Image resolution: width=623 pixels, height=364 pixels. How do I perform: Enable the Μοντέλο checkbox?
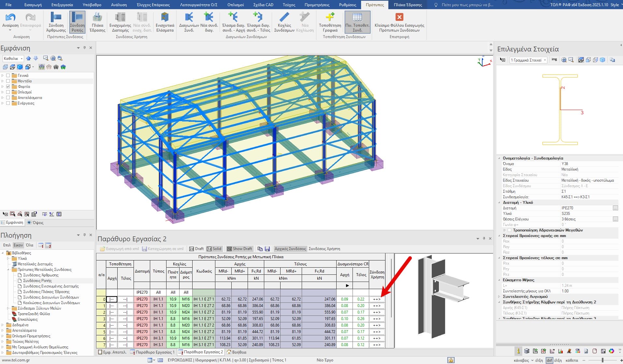[8, 81]
